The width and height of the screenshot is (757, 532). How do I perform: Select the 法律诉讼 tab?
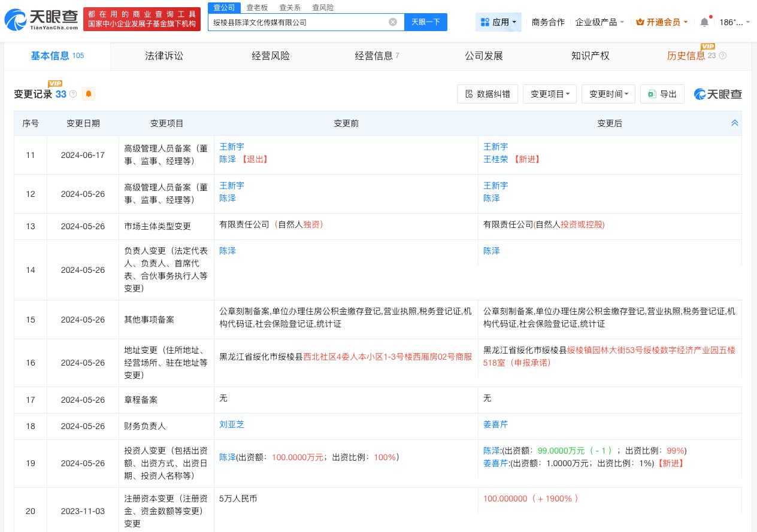[164, 56]
